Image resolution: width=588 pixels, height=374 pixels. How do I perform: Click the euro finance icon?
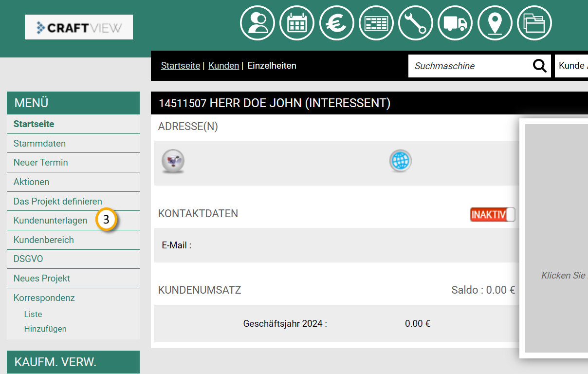pos(336,23)
